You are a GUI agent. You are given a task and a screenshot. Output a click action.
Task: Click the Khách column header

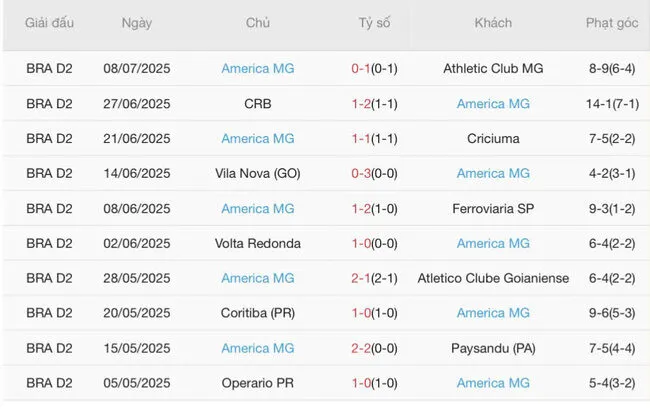(492, 23)
